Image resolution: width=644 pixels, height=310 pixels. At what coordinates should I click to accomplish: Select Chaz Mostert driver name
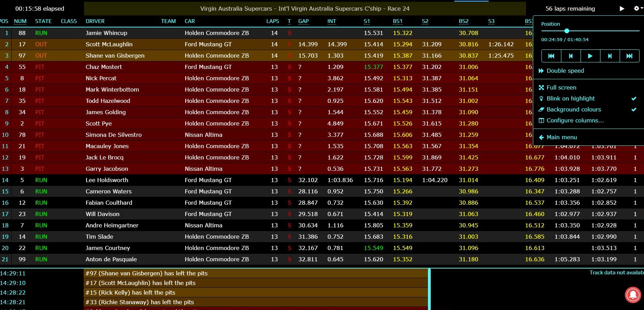104,67
